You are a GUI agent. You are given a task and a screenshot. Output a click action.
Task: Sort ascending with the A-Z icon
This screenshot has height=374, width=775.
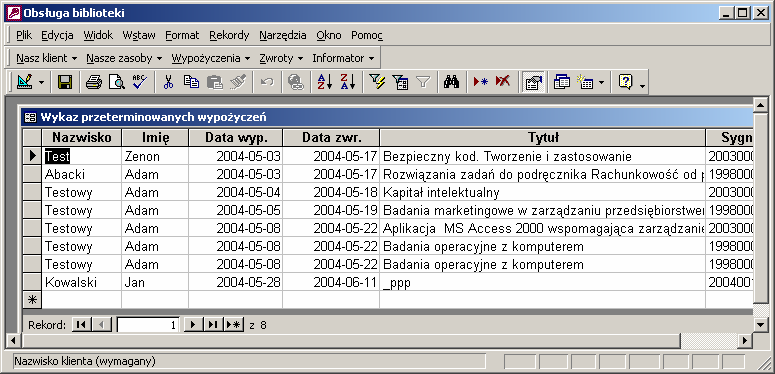[x=325, y=82]
